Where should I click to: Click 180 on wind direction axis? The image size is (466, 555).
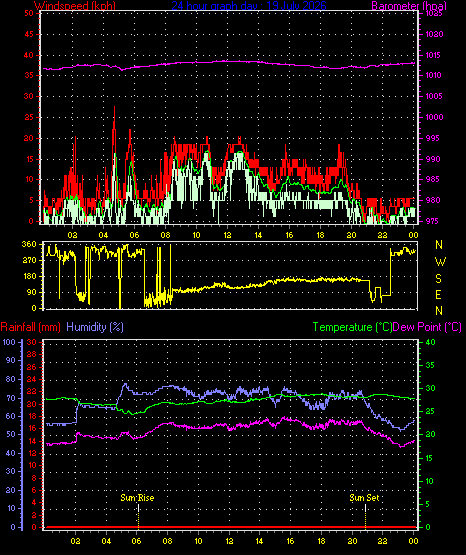click(29, 276)
